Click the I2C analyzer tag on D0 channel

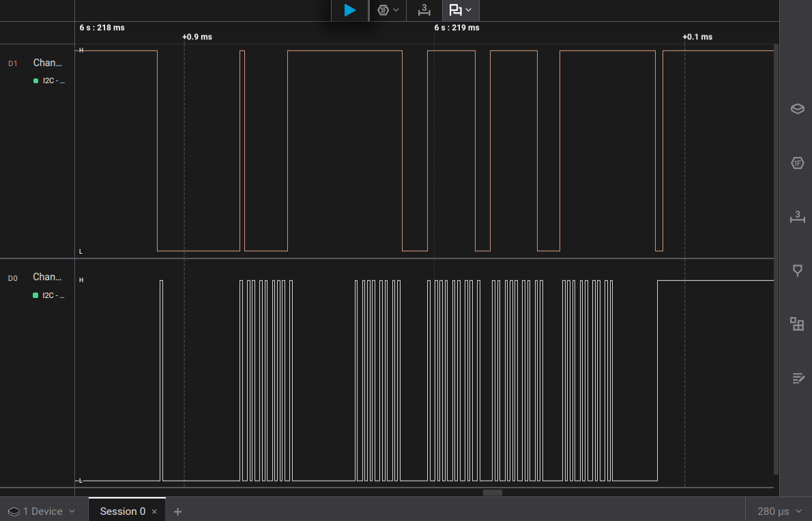pyautogui.click(x=49, y=295)
